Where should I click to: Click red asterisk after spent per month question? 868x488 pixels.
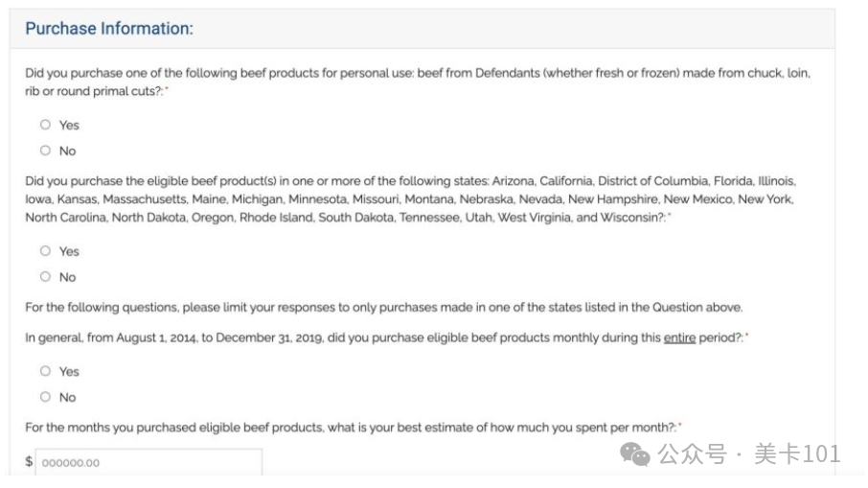click(x=680, y=425)
